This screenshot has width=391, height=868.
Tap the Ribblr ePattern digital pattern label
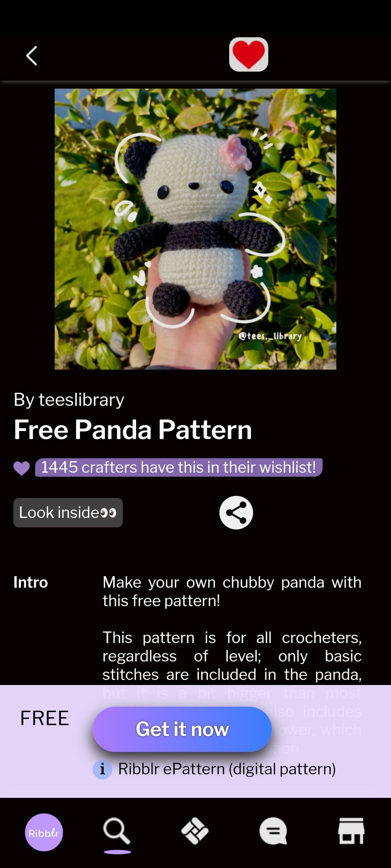coord(227,769)
